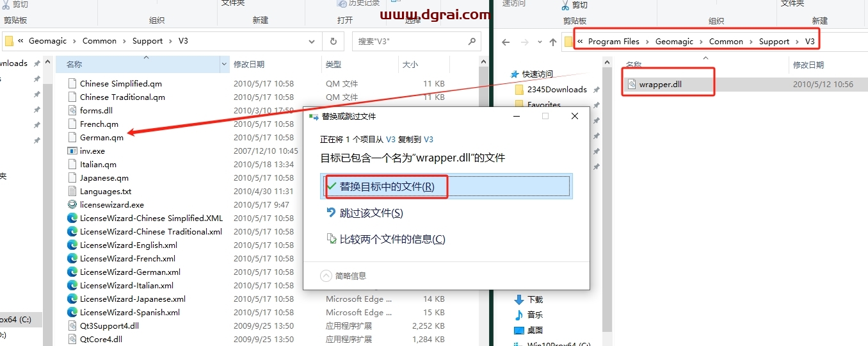Select LicenseWizard-Chinese Traditional.xml Edge icon
Viewport: 868px width, 346px height.
coord(72,231)
